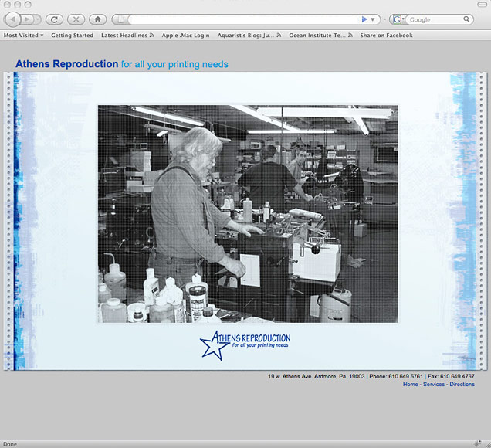The image size is (491, 448).
Task: Click the print shop photo
Action: (x=248, y=213)
